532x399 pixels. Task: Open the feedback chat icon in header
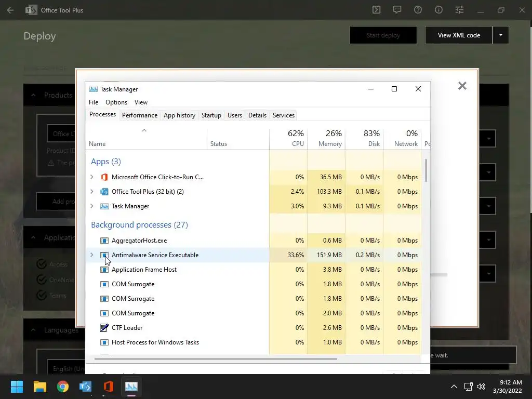click(397, 10)
